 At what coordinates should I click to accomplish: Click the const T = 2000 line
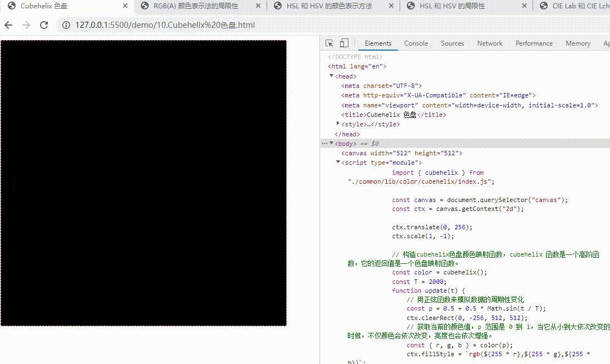tap(419, 282)
